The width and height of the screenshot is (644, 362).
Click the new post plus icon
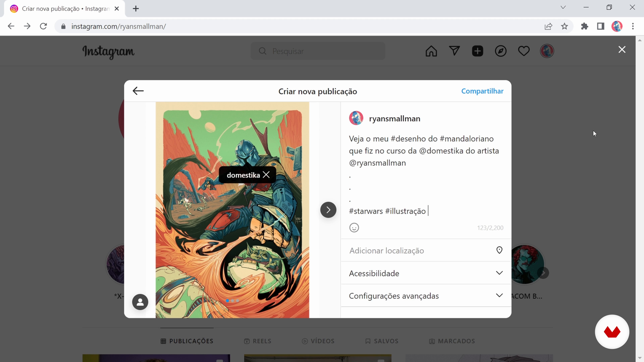[477, 51]
